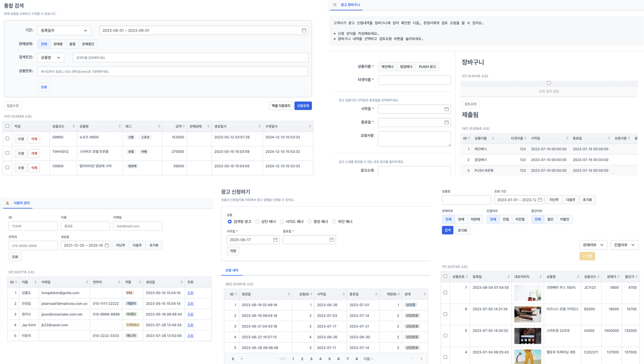Click calendar icon in 시작일 ad field
The height and width of the screenshot is (364, 644).
click(275, 240)
